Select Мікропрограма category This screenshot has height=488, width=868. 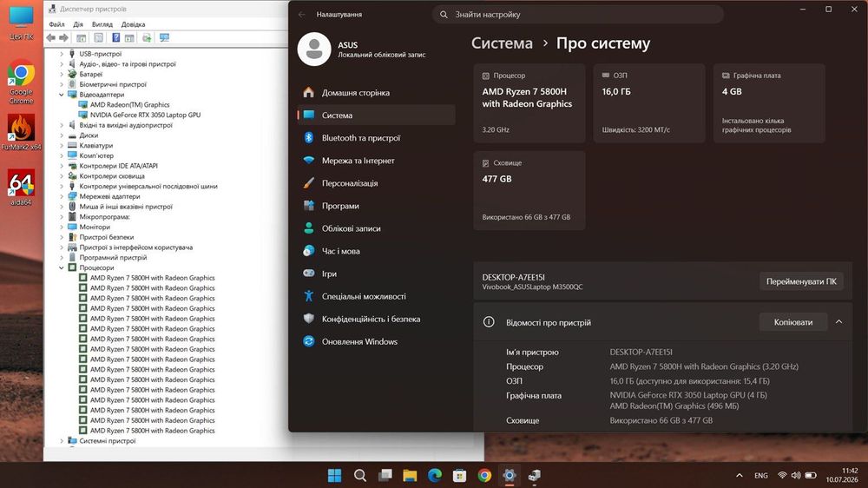coord(105,216)
